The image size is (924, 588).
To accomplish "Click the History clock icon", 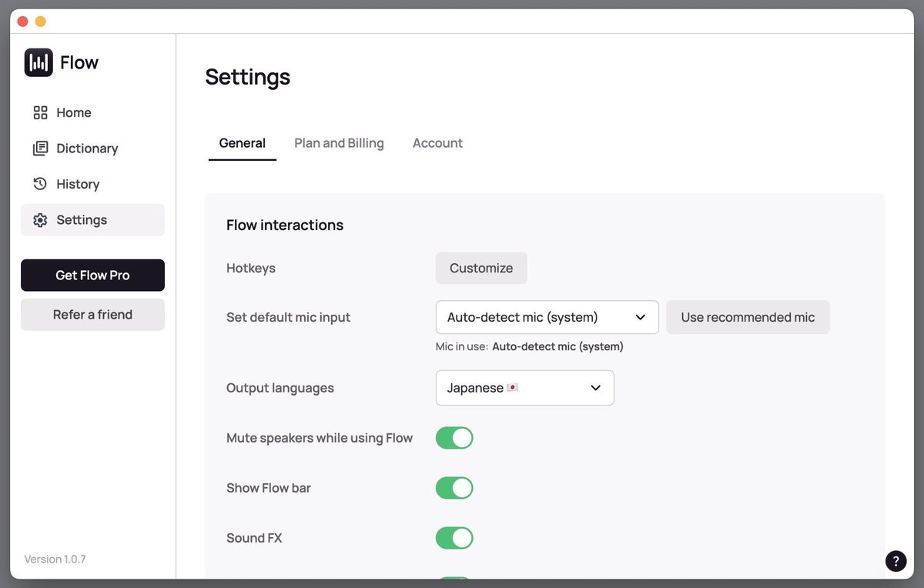I will 40,184.
